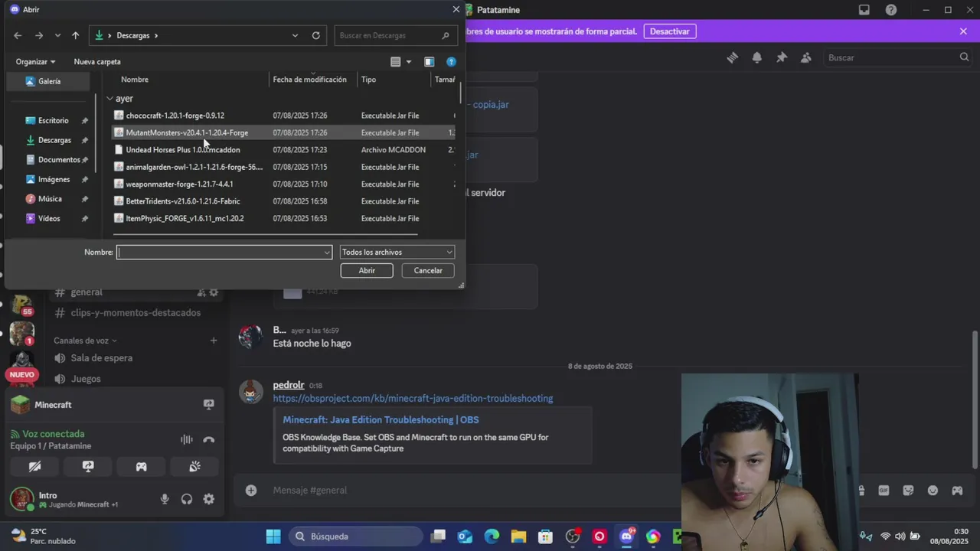Viewport: 980px width, 551px height.
Task: Open Discord user settings gear
Action: (209, 499)
